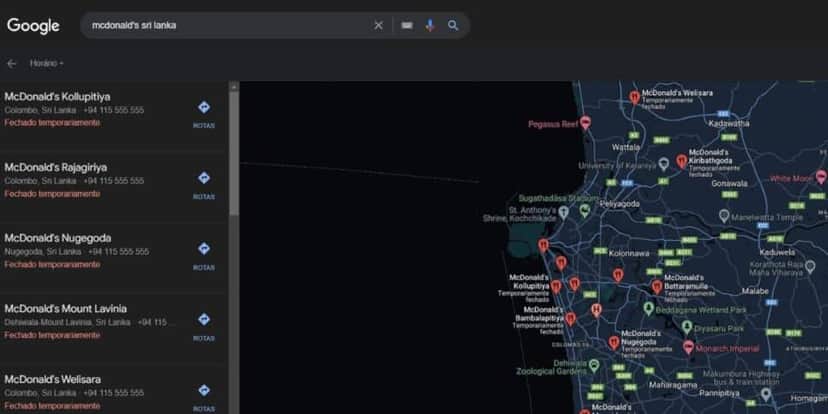Get directions to McDonald's Nugegoda
Image resolution: width=828 pixels, height=414 pixels.
[x=204, y=256]
